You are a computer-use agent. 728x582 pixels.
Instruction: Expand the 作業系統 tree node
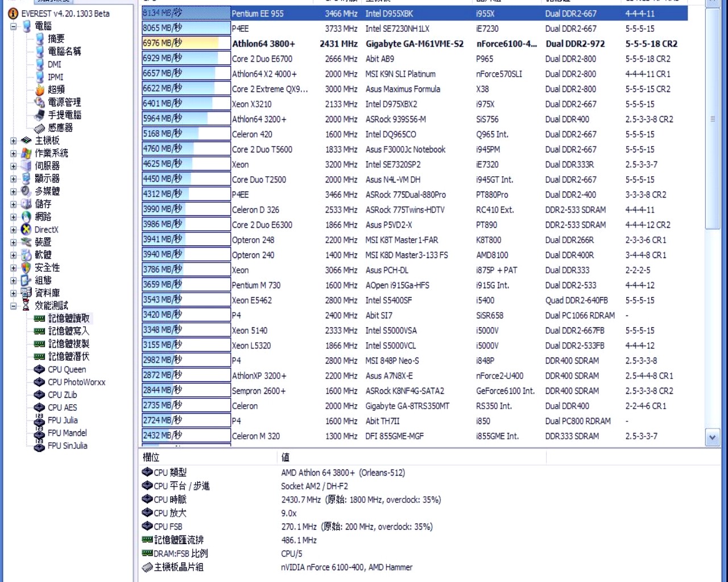[13, 153]
